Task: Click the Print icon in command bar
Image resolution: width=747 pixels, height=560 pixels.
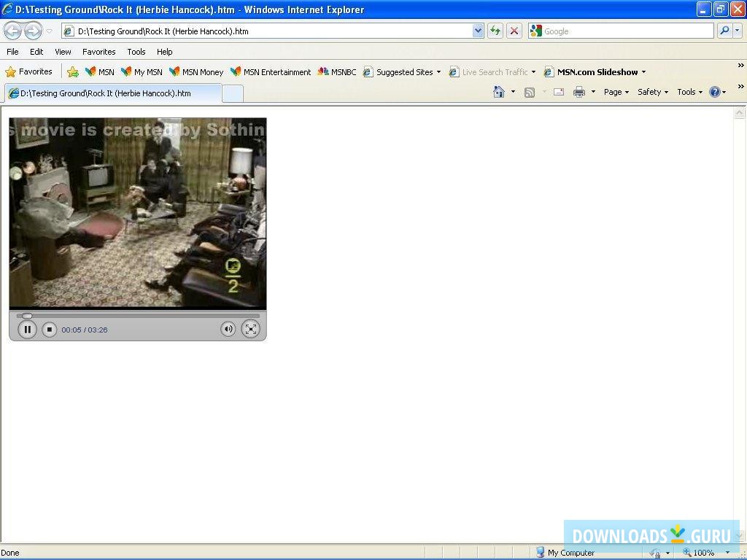Action: 579,92
